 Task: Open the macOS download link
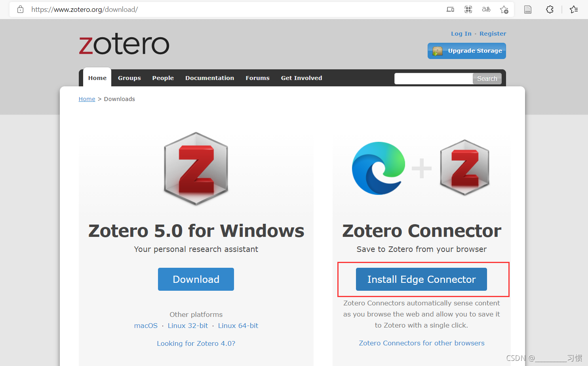point(146,326)
